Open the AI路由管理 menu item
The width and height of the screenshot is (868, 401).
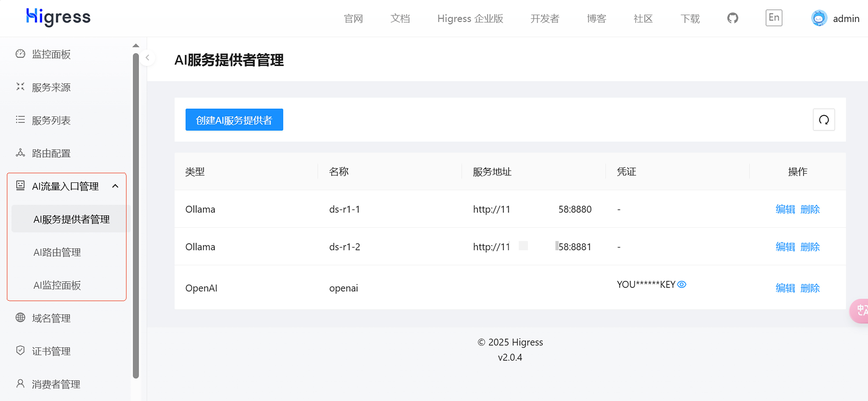pyautogui.click(x=57, y=252)
